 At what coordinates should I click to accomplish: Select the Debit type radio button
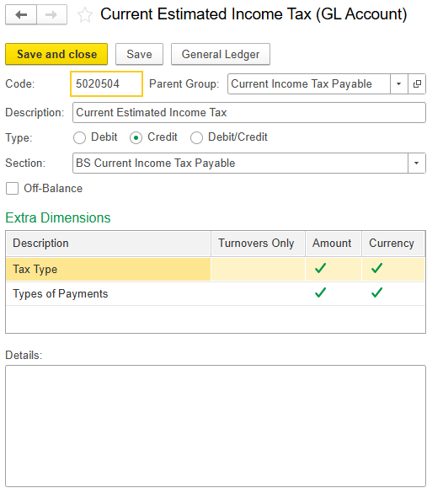coord(79,138)
